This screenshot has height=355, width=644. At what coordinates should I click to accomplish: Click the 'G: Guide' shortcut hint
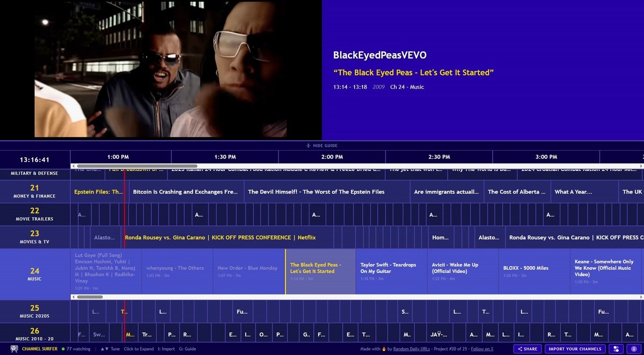point(187,349)
